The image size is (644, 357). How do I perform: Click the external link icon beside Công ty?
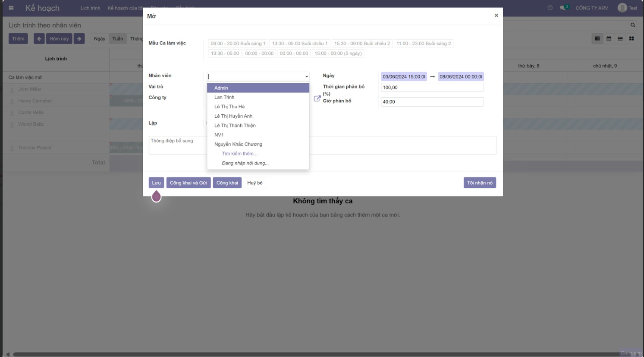coord(317,98)
